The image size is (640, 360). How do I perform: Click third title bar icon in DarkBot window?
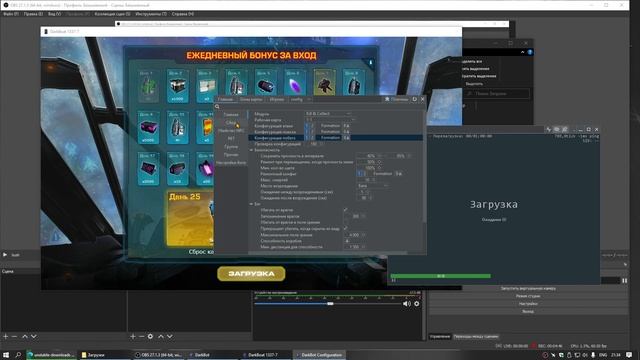(x=565, y=129)
